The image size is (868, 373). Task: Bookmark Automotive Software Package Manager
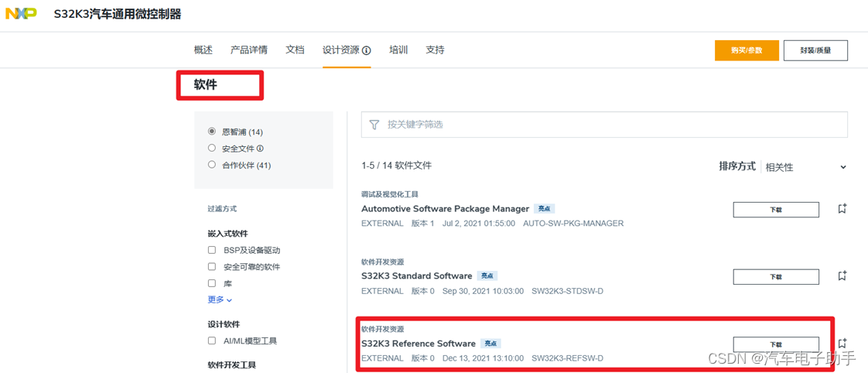click(x=842, y=209)
